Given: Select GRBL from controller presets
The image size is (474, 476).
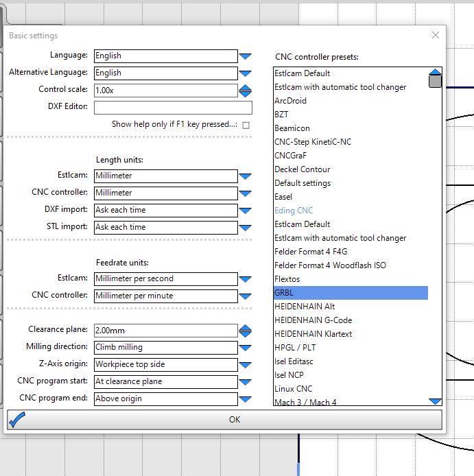Looking at the screenshot, I should [350, 293].
